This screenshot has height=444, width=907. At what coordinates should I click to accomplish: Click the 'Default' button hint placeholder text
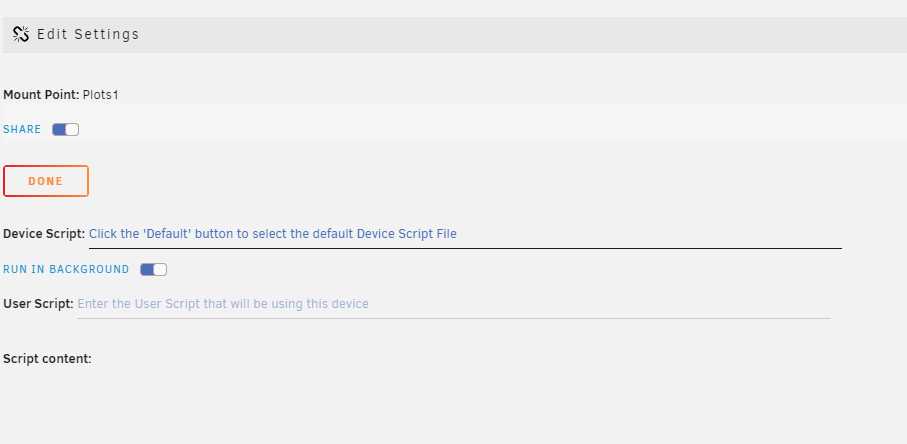(272, 234)
